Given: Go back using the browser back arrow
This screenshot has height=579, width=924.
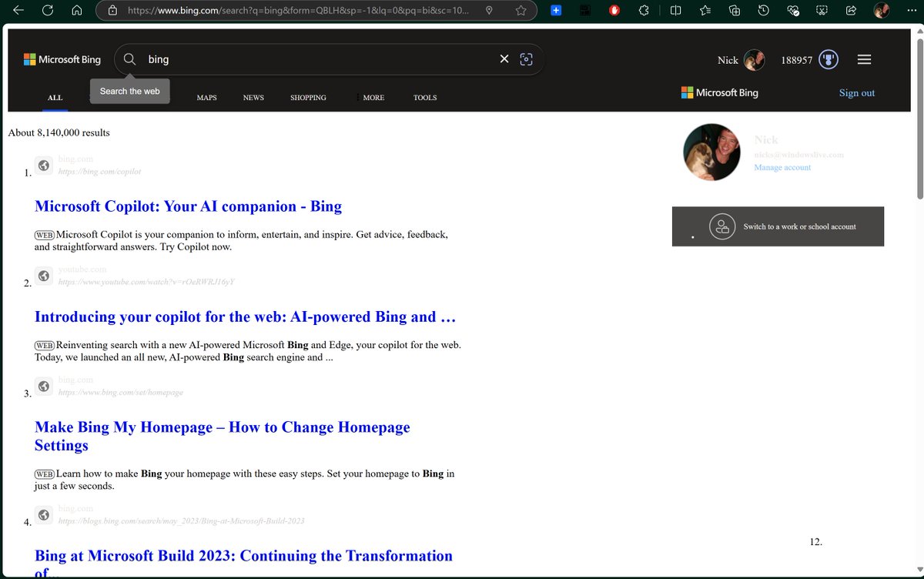Looking at the screenshot, I should 18,11.
